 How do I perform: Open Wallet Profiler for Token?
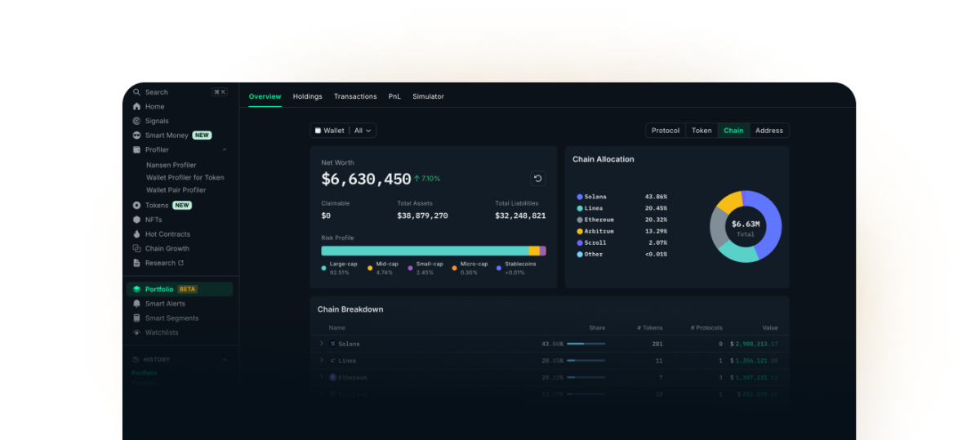click(185, 178)
